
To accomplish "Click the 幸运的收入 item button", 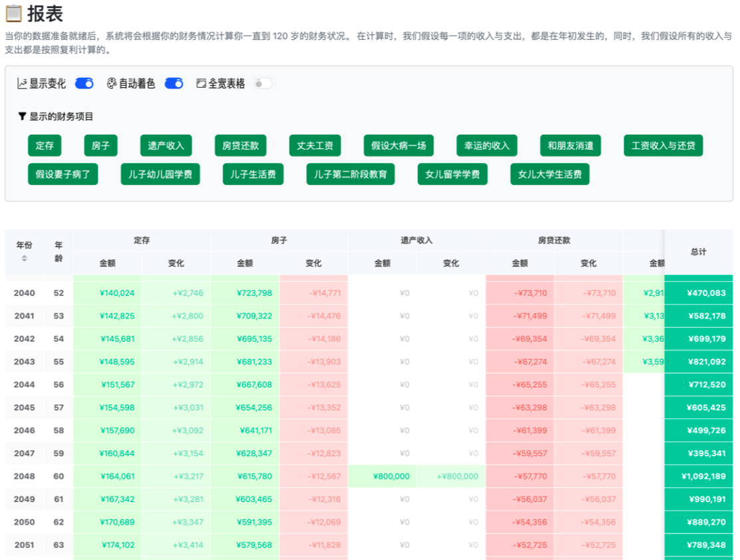I will point(486,145).
